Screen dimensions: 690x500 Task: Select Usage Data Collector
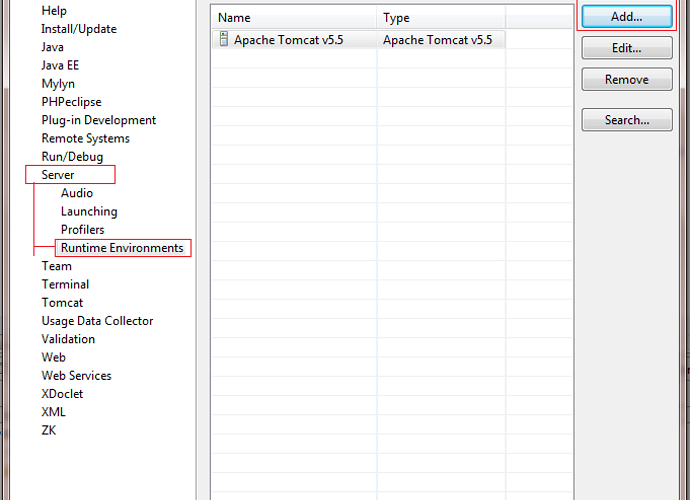pos(97,321)
